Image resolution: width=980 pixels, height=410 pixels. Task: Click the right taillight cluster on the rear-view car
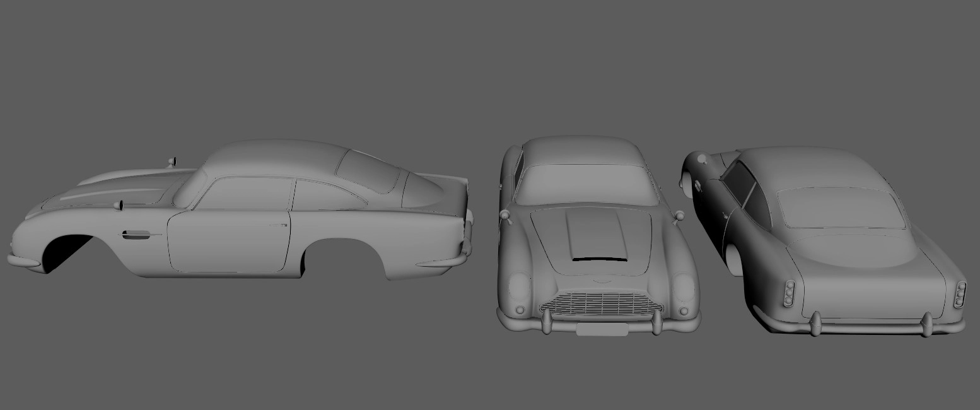tap(960, 294)
